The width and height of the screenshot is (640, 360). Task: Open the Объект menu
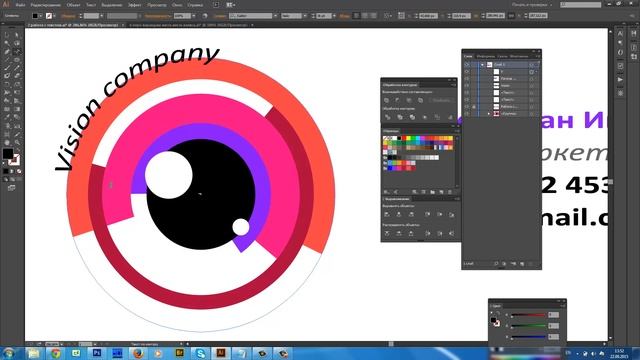(73, 5)
